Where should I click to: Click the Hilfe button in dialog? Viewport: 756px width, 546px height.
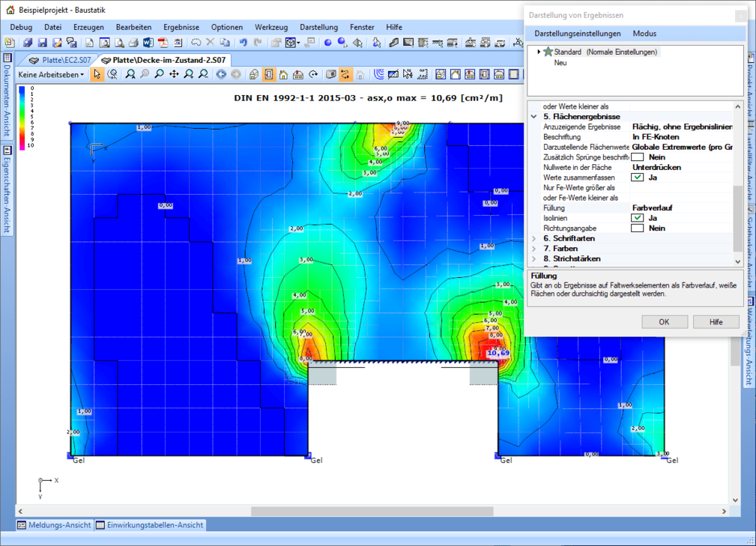pos(716,321)
